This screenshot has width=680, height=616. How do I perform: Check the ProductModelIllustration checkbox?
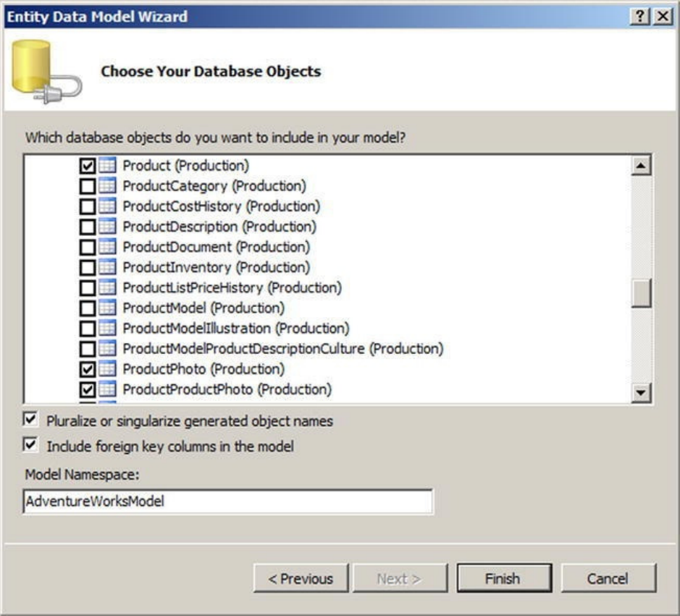88,329
